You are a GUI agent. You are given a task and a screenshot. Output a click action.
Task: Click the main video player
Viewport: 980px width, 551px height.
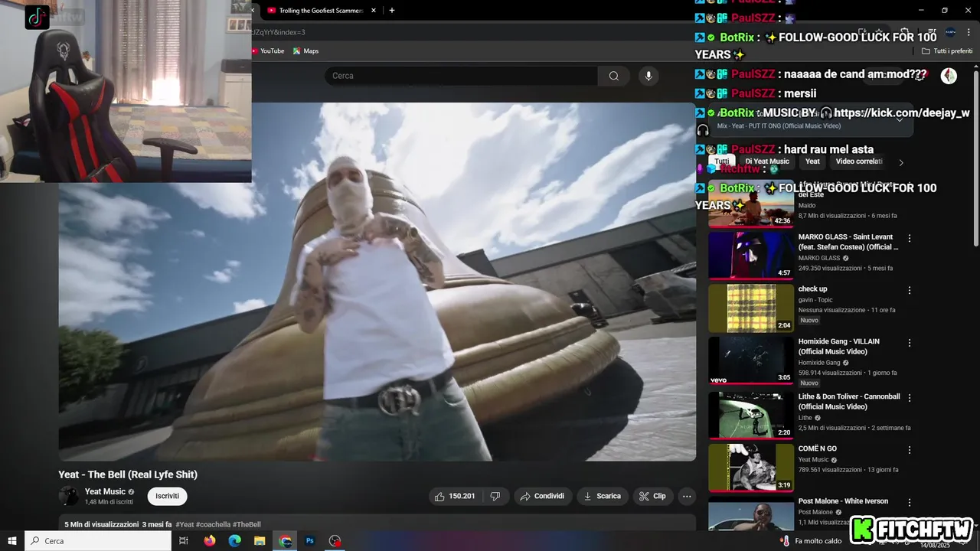click(377, 282)
